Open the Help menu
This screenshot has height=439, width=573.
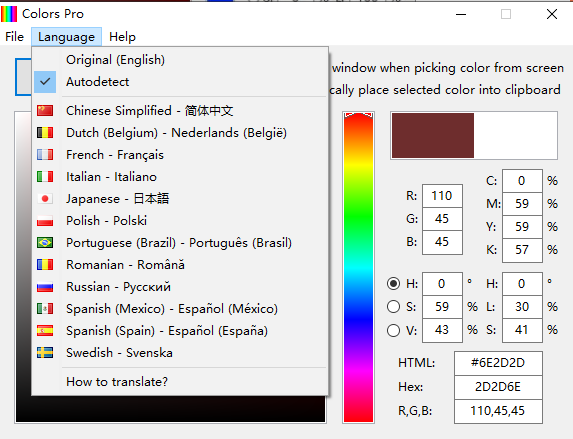(x=122, y=37)
